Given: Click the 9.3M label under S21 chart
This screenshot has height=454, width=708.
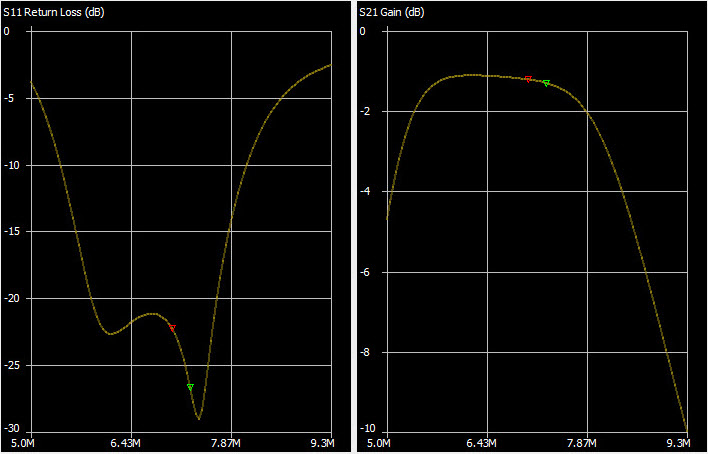Looking at the screenshot, I should [679, 441].
